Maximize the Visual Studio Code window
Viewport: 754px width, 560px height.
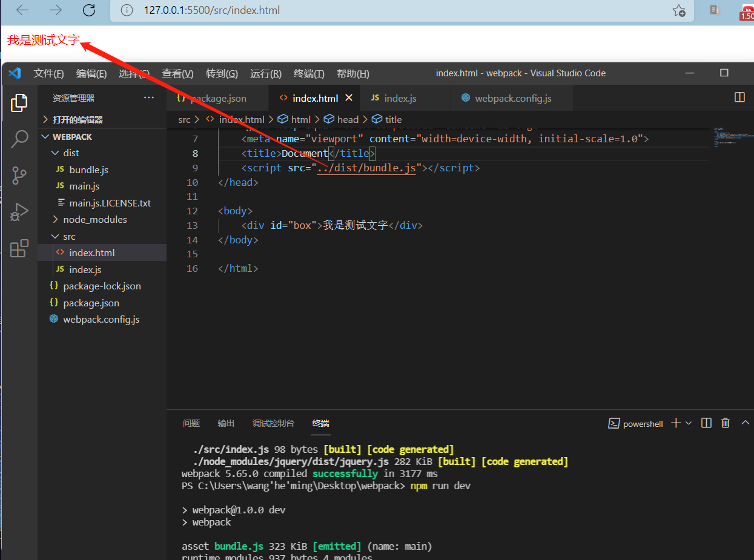coord(724,73)
